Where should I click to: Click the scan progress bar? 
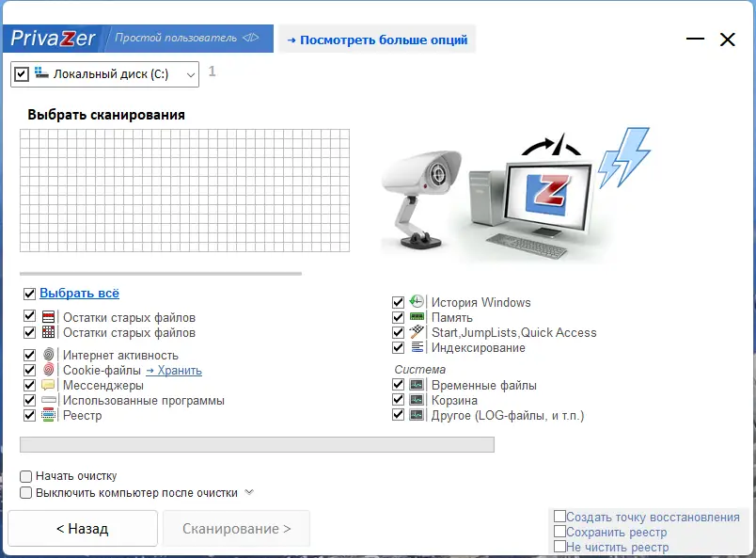[x=257, y=444]
